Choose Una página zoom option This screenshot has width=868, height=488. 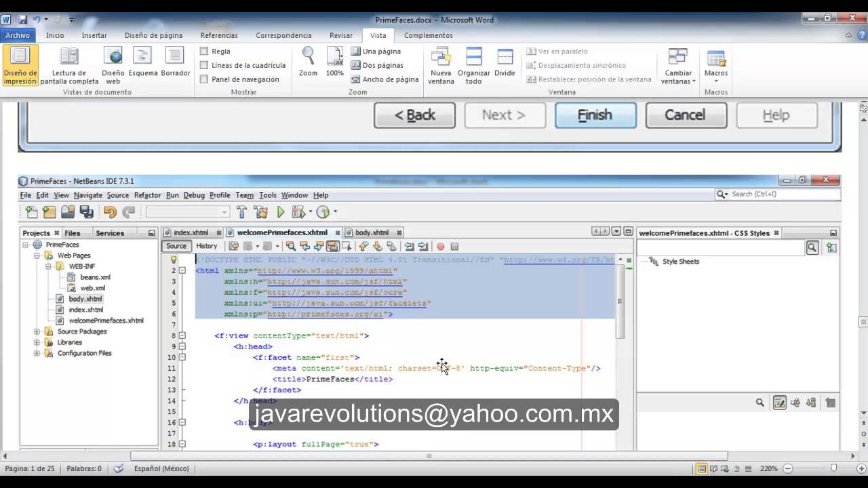click(x=376, y=52)
